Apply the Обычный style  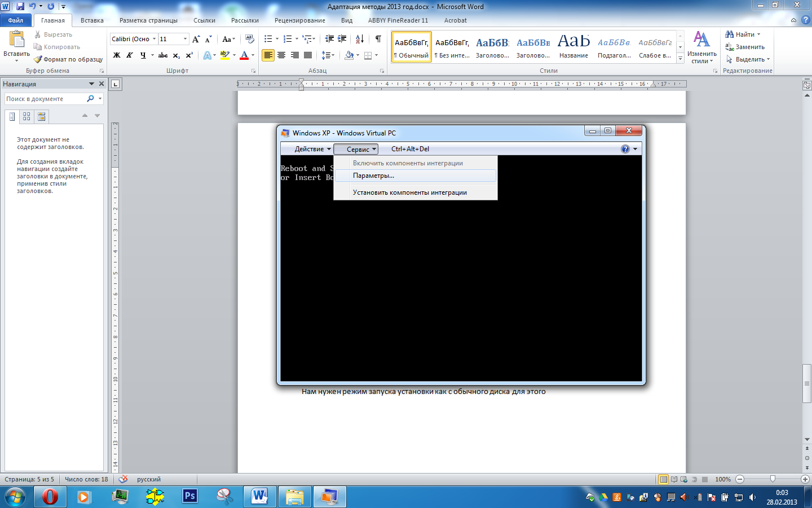(412, 47)
